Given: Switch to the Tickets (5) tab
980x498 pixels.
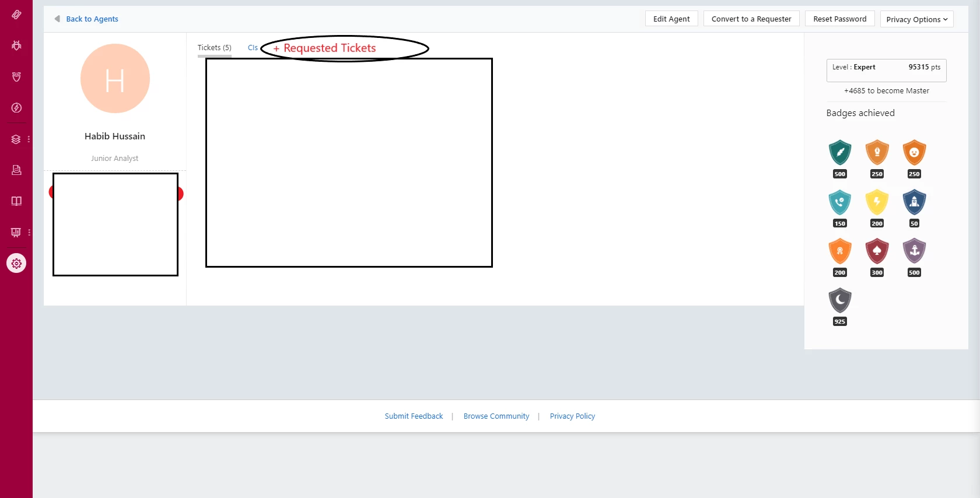Looking at the screenshot, I should pos(214,48).
